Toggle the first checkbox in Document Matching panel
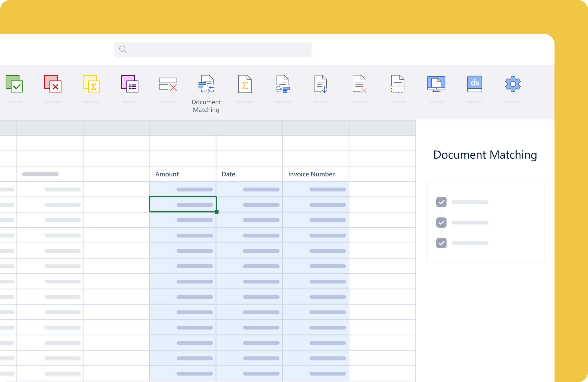 click(x=441, y=202)
